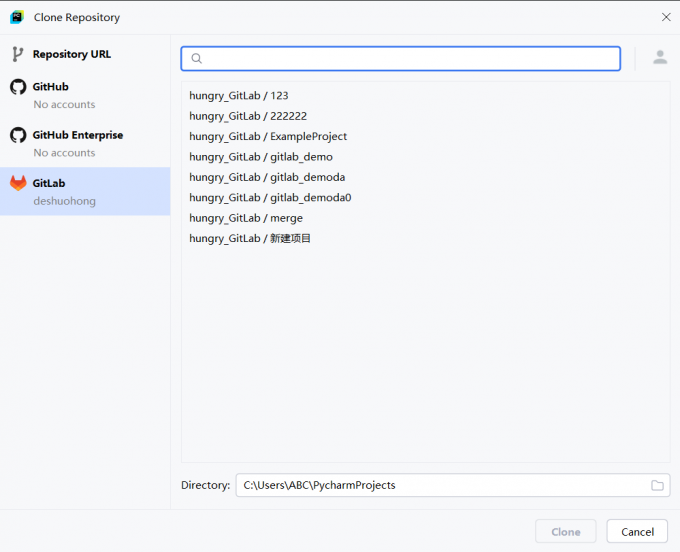Switch to the GitHub Enterprise section
Screen dimensions: 680x552
[x=77, y=135]
